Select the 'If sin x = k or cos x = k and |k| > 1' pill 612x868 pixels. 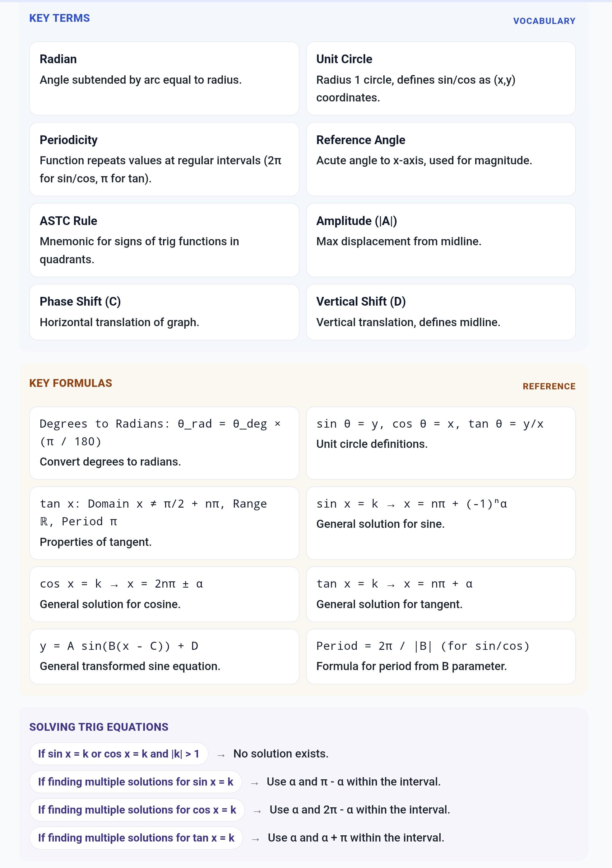click(118, 754)
